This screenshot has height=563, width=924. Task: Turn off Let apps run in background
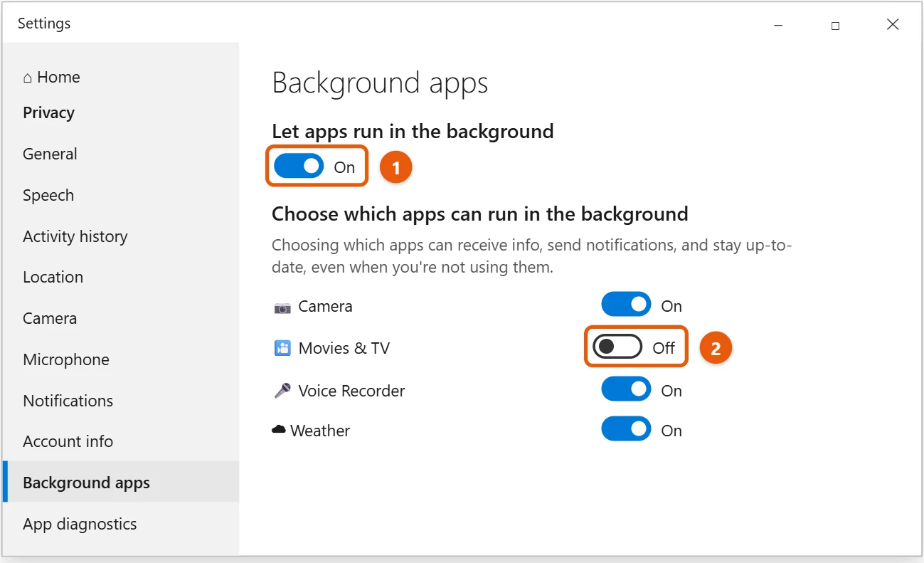[299, 167]
